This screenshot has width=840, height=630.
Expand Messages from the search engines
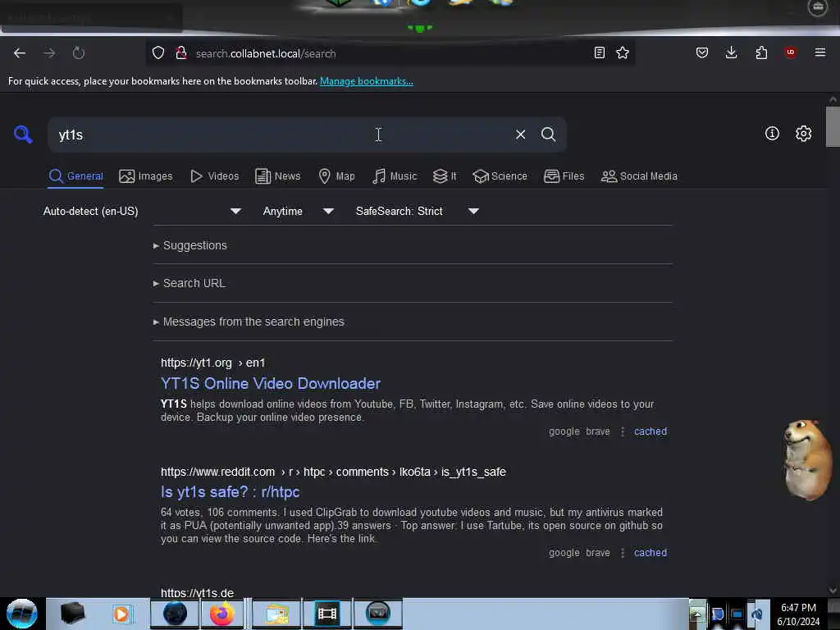click(x=249, y=322)
